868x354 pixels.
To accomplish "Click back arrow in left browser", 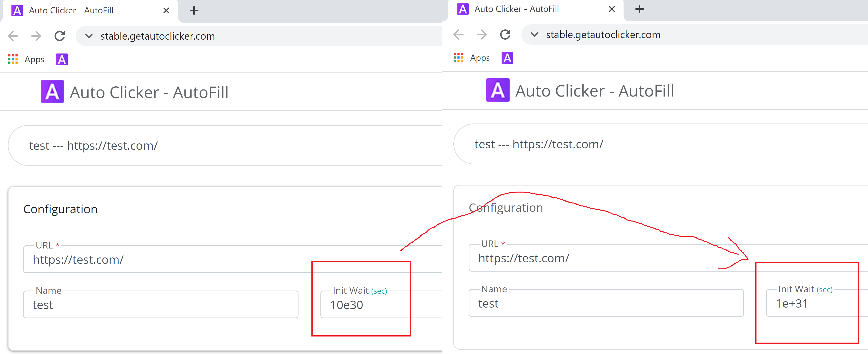I will [x=13, y=36].
